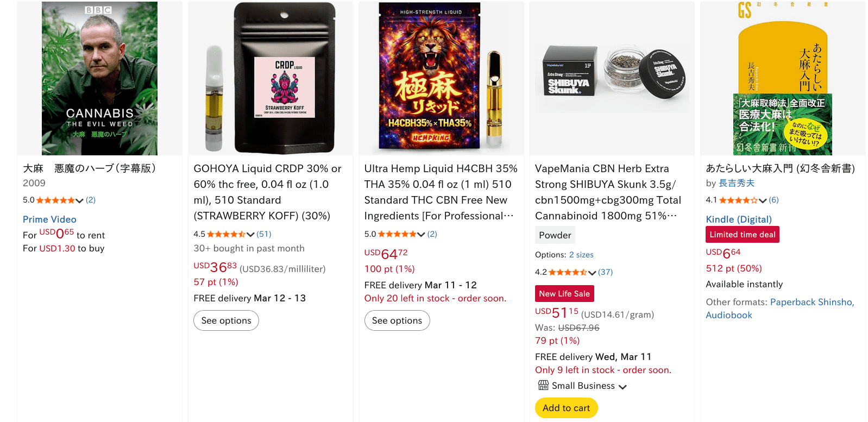Click the 2 sizes options link

pos(581,255)
